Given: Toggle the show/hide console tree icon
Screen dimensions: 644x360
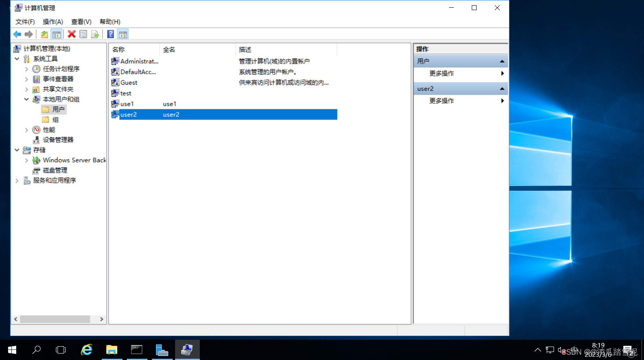Looking at the screenshot, I should tap(56, 34).
